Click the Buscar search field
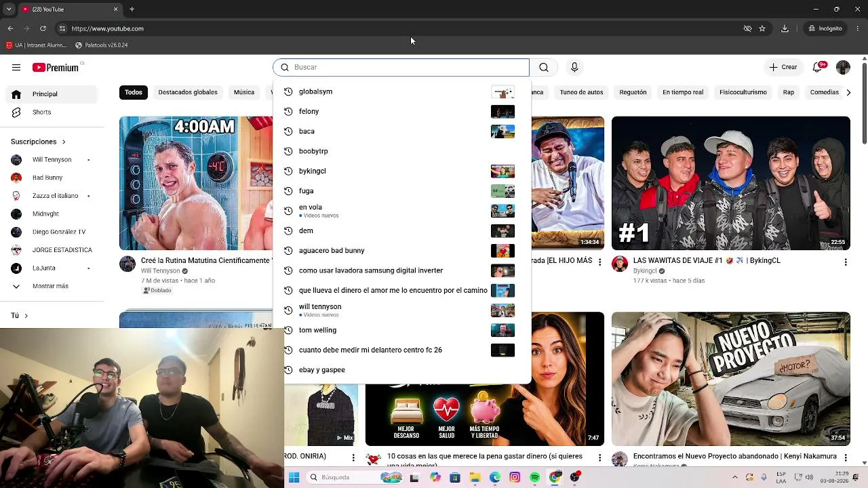This screenshot has height=488, width=868. 401,67
